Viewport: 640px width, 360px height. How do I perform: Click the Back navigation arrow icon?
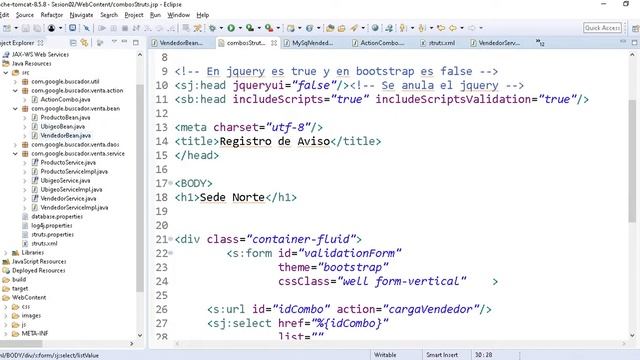(x=453, y=28)
